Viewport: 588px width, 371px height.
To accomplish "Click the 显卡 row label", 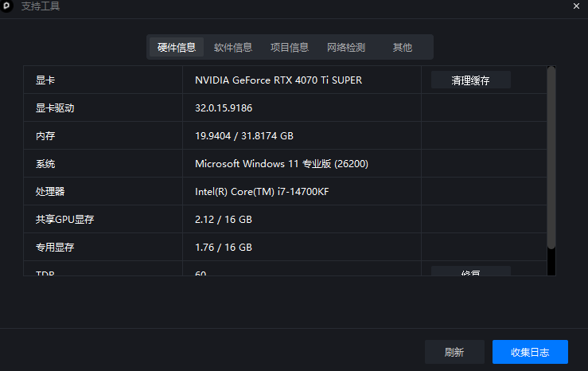I will 45,80.
